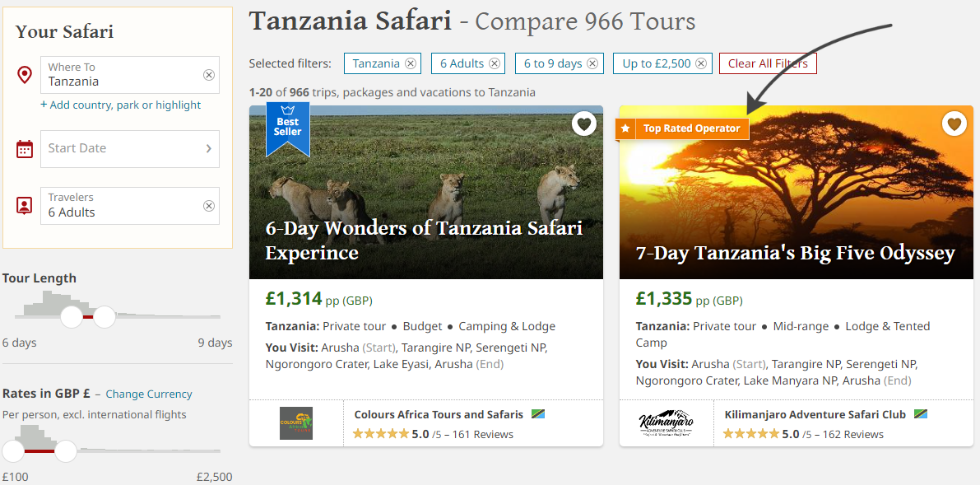Screen dimensions: 980x490
Task: Click the left Tour Length slider handle
Action: (x=72, y=316)
